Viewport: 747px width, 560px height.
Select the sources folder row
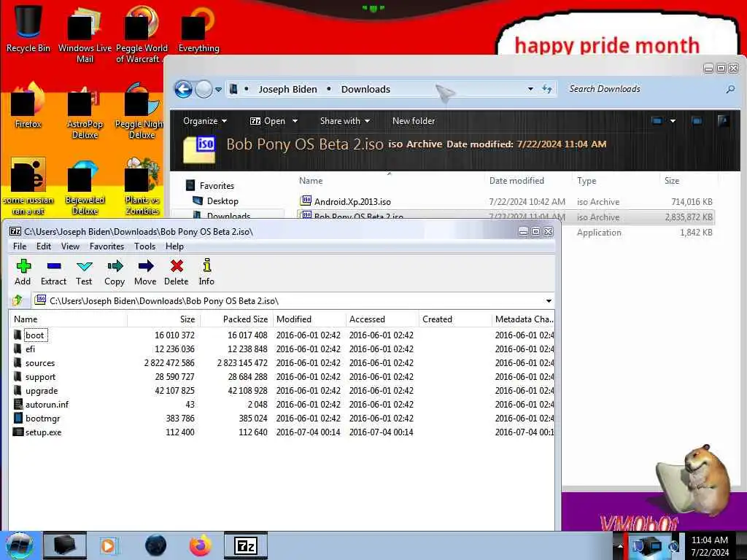(x=282, y=363)
